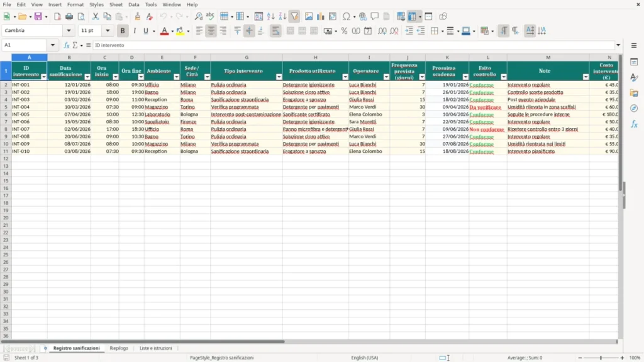Toggle Wrap Text
The image size is (644, 362).
coord(275,31)
